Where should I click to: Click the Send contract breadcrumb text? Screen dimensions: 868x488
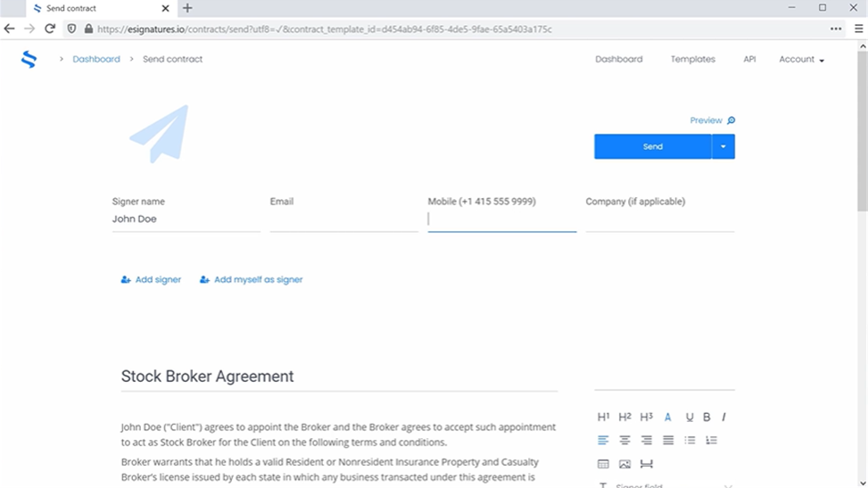tap(173, 59)
